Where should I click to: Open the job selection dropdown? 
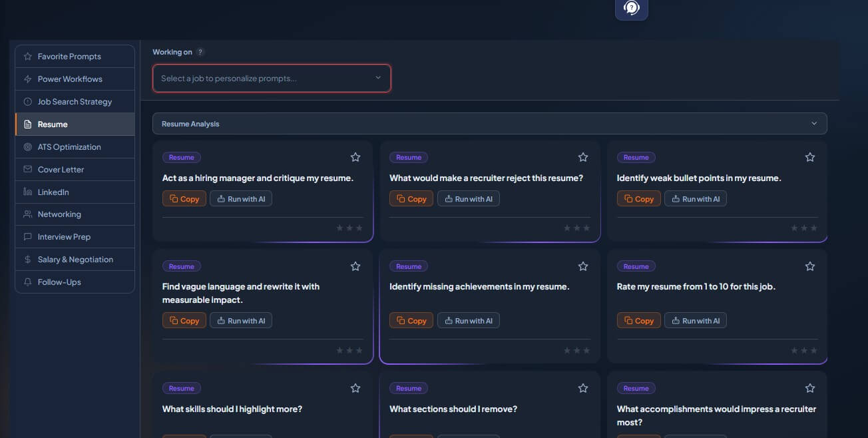272,78
